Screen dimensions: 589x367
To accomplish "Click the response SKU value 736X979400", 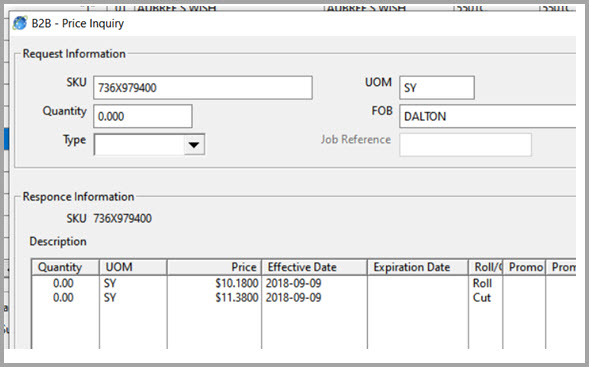I will 122,218.
